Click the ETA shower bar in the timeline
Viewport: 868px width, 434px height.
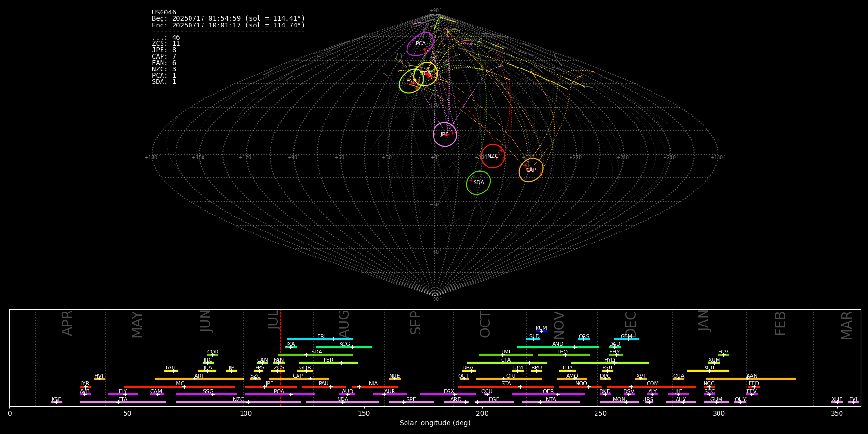123,402
